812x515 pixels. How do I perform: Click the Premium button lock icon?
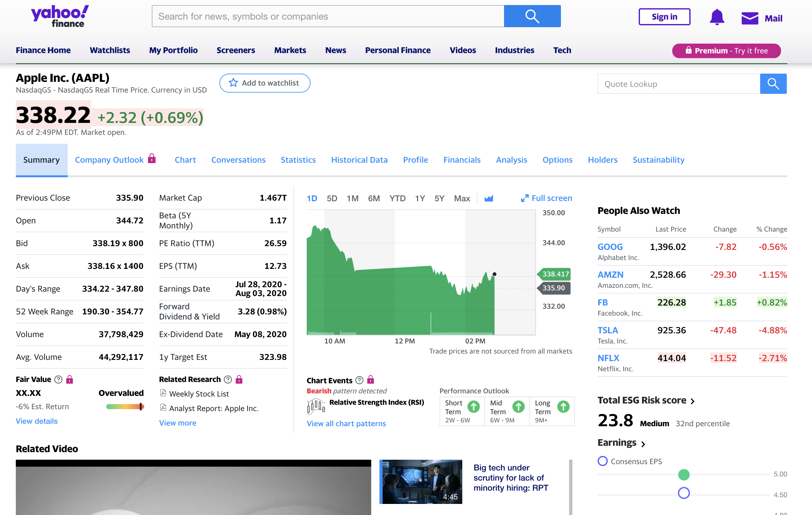tap(688, 50)
